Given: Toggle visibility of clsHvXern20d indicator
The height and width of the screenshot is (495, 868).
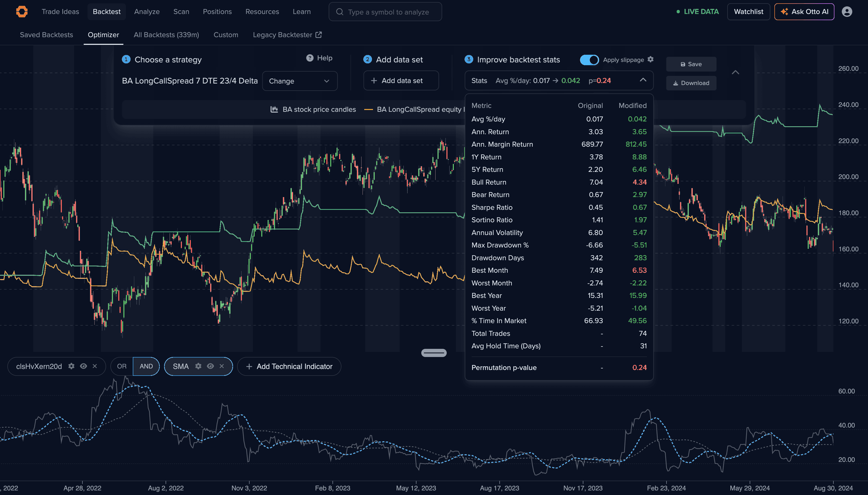Looking at the screenshot, I should 83,366.
